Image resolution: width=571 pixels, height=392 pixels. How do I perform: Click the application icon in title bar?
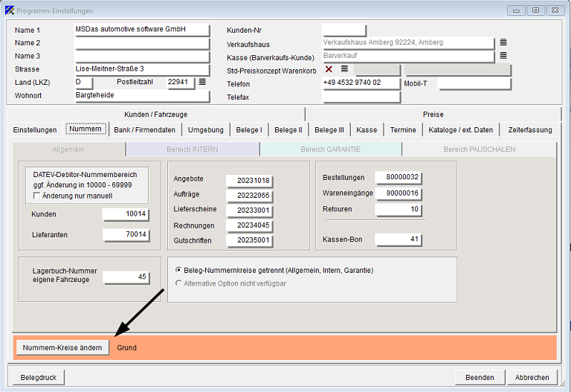(x=10, y=10)
